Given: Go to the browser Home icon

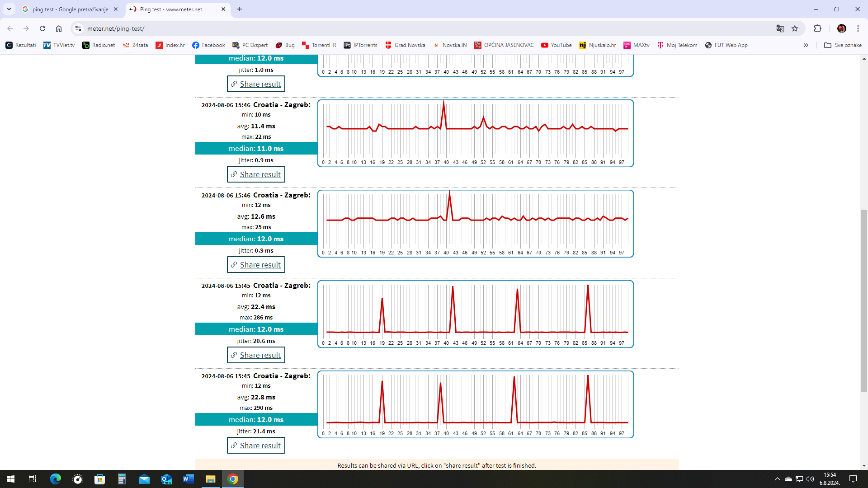Looking at the screenshot, I should point(59,28).
